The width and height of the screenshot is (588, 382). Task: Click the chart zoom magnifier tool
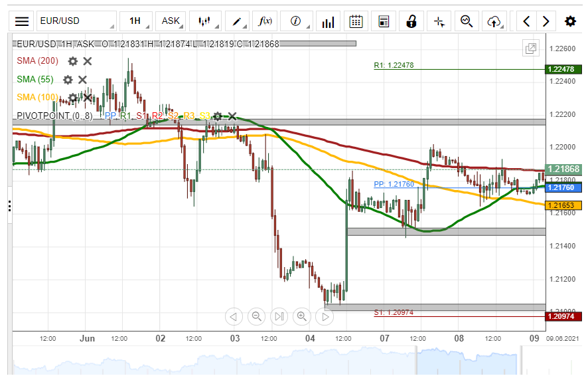click(x=467, y=21)
